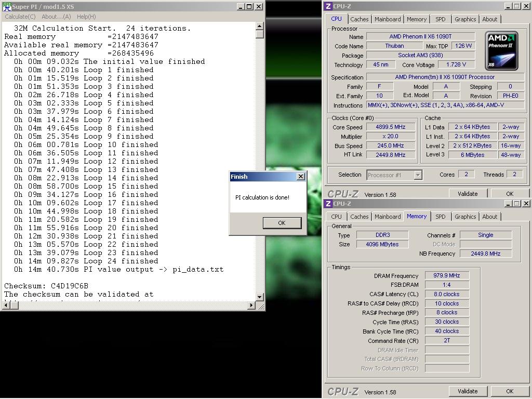The image size is (532, 399).
Task: Click the Channels # value Single
Action: (x=486, y=235)
